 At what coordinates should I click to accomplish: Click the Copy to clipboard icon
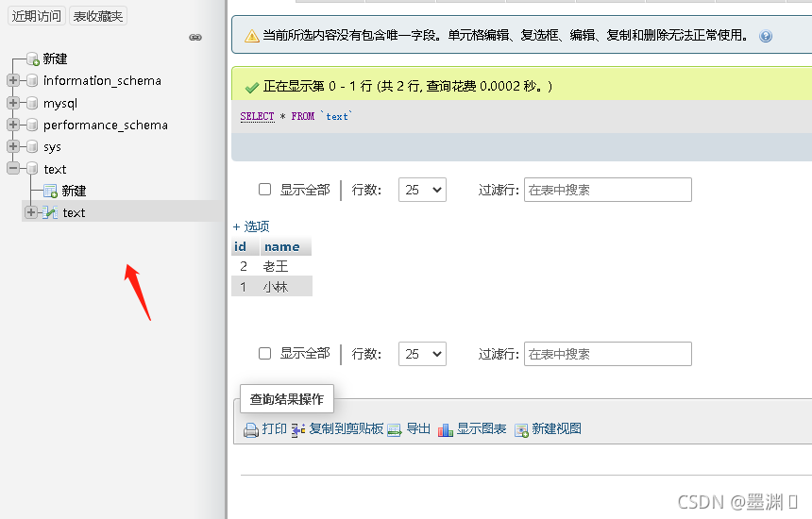(x=298, y=429)
